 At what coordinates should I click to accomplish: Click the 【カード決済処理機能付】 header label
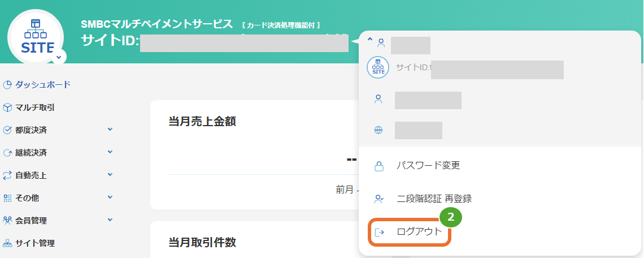[282, 25]
